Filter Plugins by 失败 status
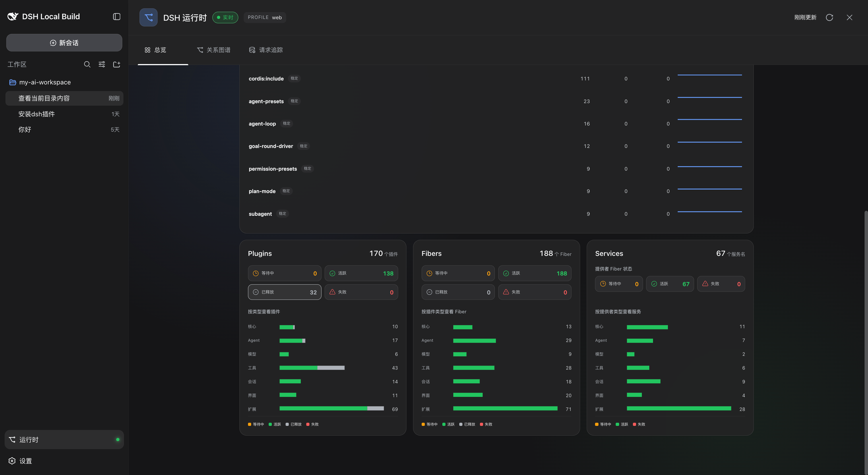Screen dimensions: 868x475 click(x=361, y=292)
